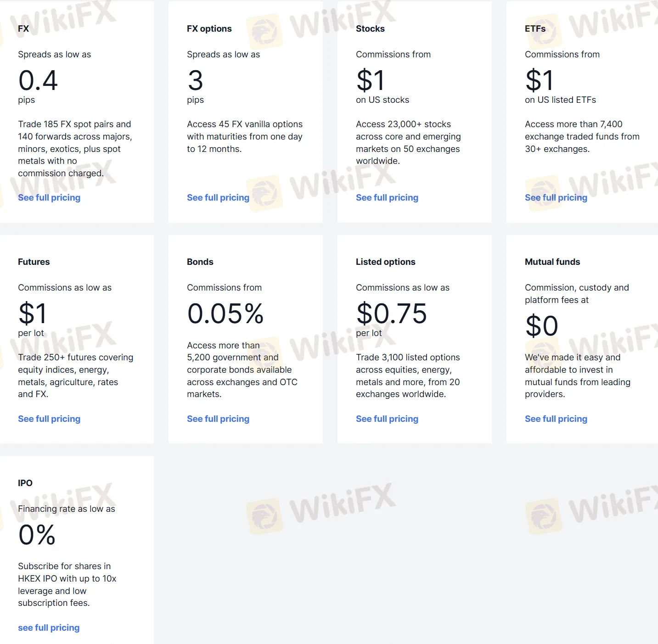658x644 pixels.
Task: Follow See full pricing link for Stocks
Action: click(x=387, y=197)
